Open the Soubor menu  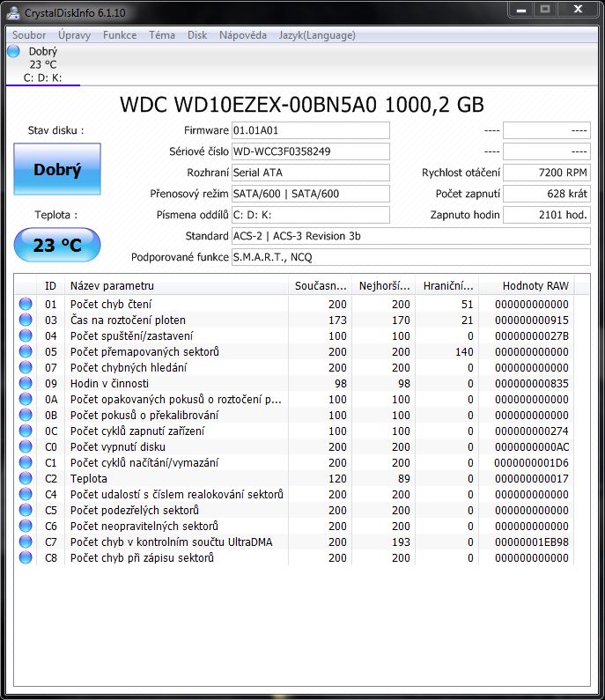(x=29, y=35)
